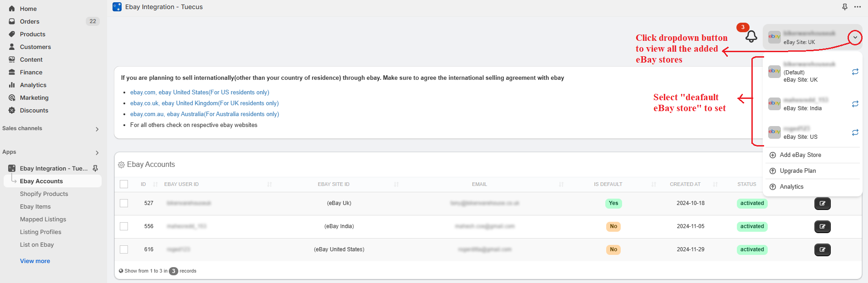Open Finance bank icon
Image resolution: width=868 pixels, height=283 pixels.
[x=12, y=72]
